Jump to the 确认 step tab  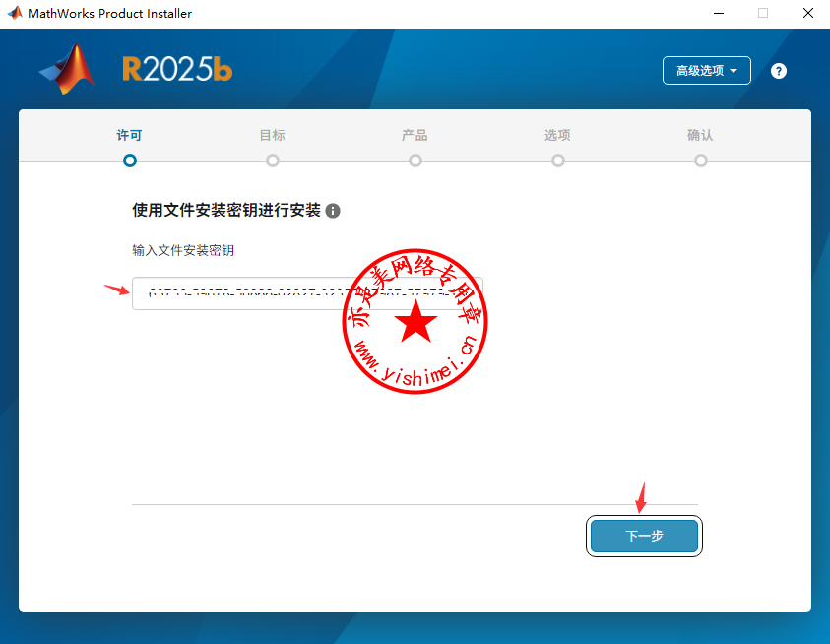[x=700, y=136]
